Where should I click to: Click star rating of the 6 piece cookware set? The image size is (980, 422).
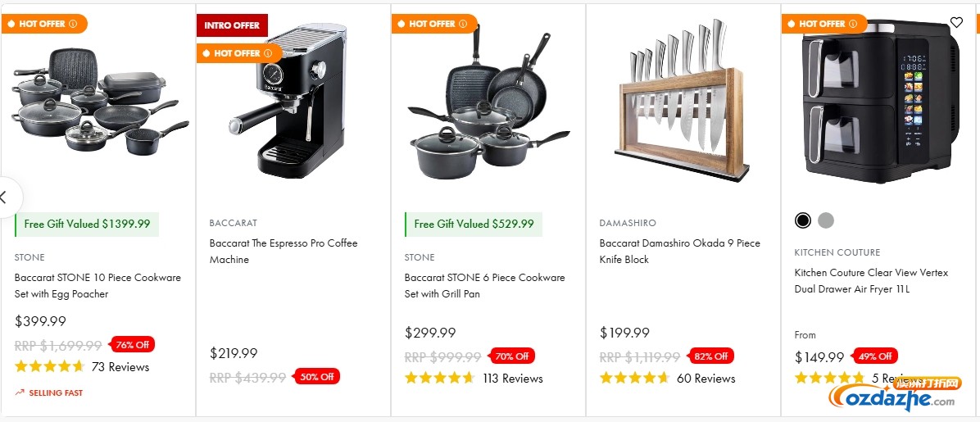coord(439,378)
